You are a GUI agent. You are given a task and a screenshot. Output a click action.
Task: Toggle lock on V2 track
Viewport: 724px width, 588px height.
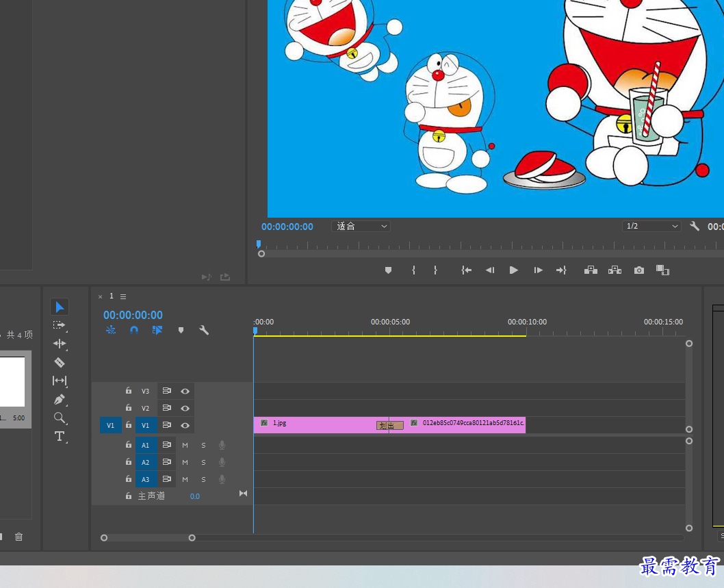[x=129, y=408]
